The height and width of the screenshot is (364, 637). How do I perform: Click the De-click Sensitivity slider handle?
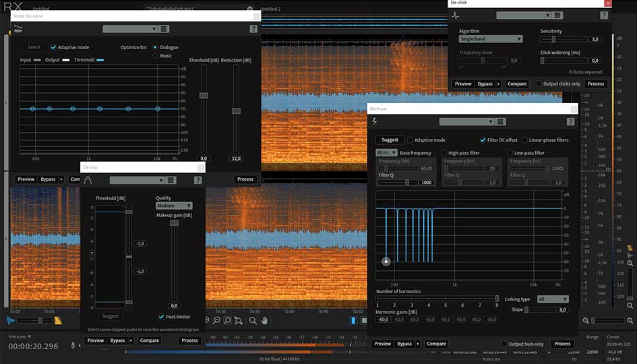(553, 39)
